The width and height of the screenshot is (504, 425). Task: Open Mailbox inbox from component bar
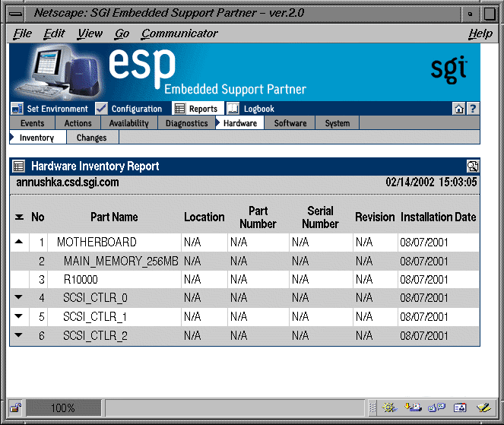pyautogui.click(x=413, y=408)
